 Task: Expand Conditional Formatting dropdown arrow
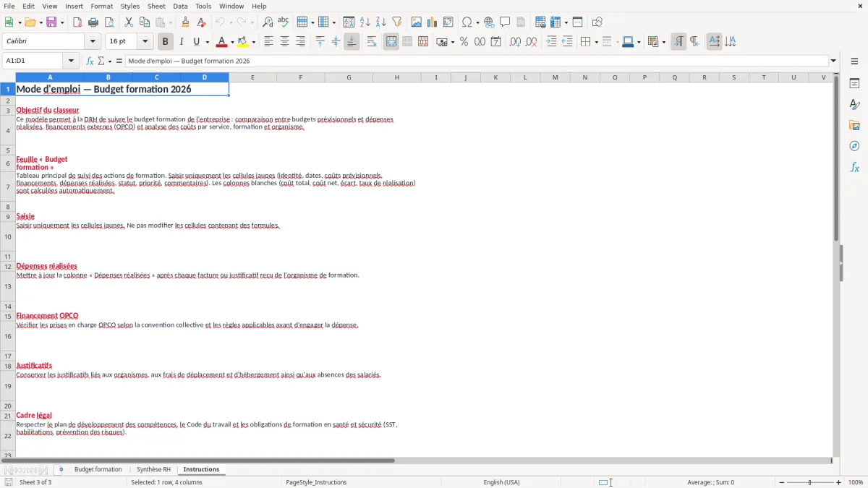[664, 42]
